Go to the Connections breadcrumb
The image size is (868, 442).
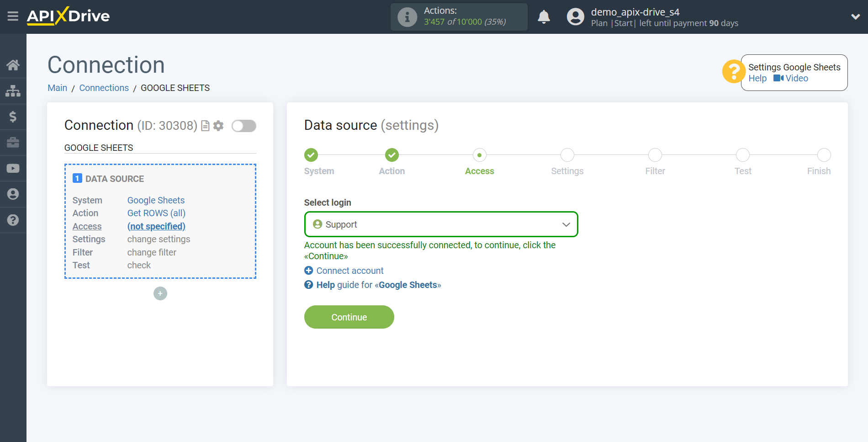point(104,88)
